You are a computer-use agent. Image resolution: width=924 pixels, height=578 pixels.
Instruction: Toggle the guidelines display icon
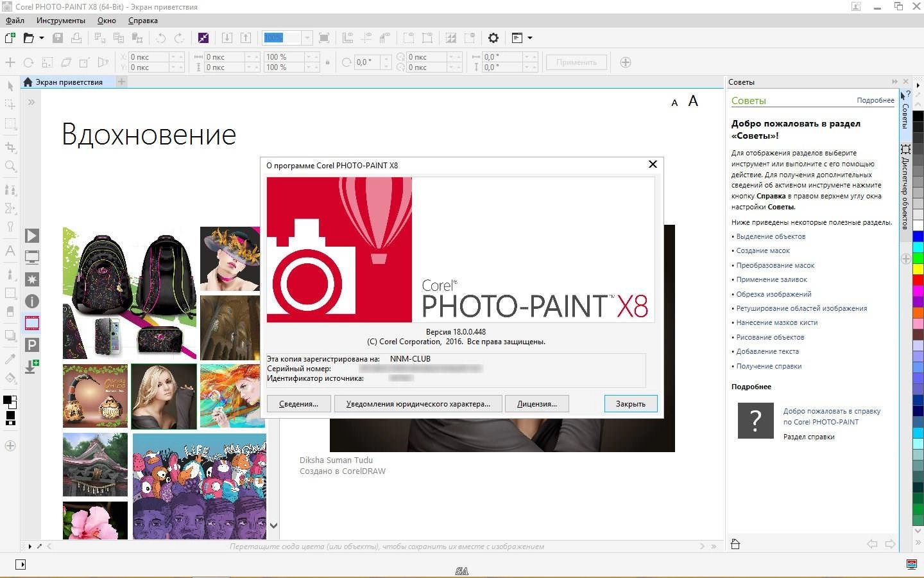coord(366,38)
